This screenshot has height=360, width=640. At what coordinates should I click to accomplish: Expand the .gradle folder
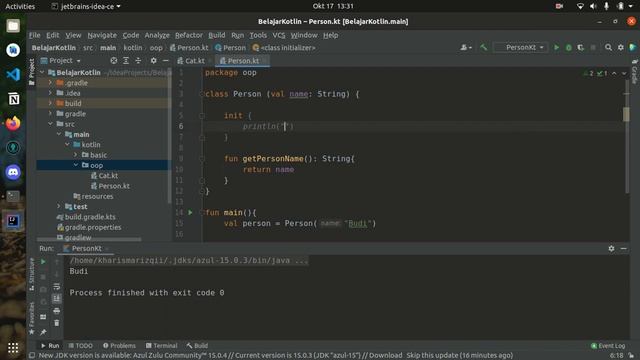tap(50, 83)
